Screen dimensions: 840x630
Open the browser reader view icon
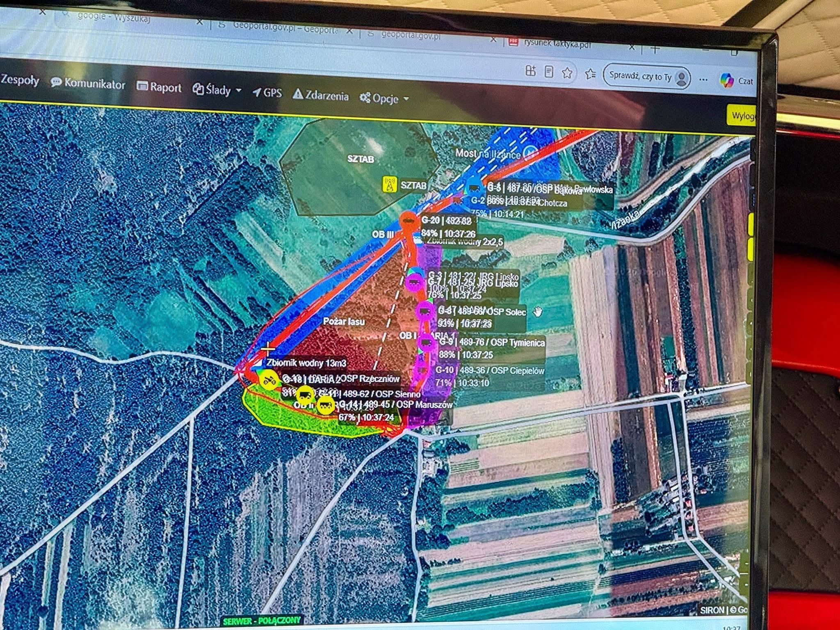pyautogui.click(x=549, y=72)
